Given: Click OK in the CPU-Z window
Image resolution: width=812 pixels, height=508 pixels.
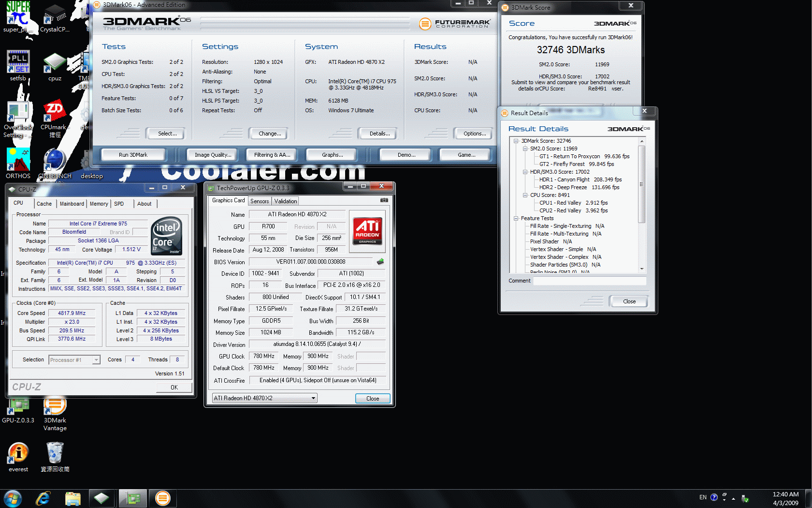Looking at the screenshot, I should [x=174, y=388].
